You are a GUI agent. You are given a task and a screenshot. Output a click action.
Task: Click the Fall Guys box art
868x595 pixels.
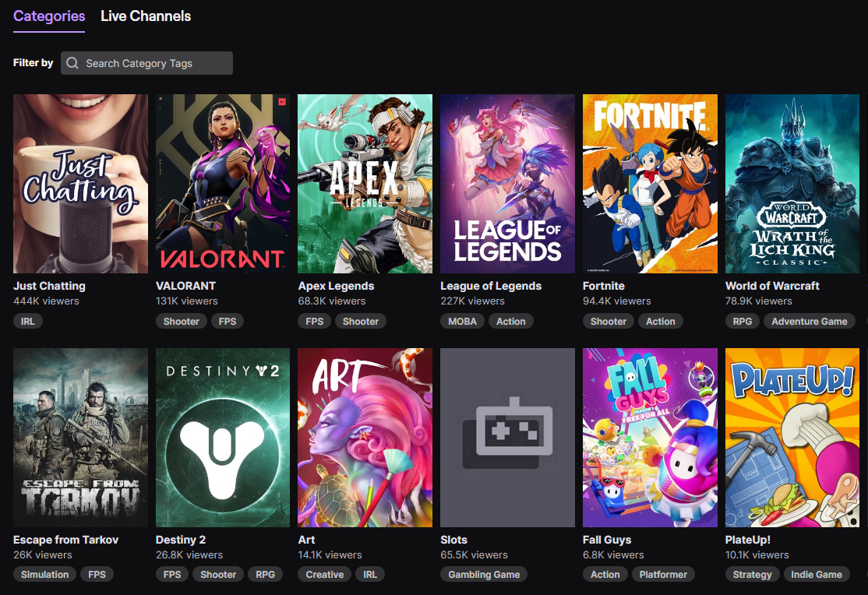[x=650, y=438]
